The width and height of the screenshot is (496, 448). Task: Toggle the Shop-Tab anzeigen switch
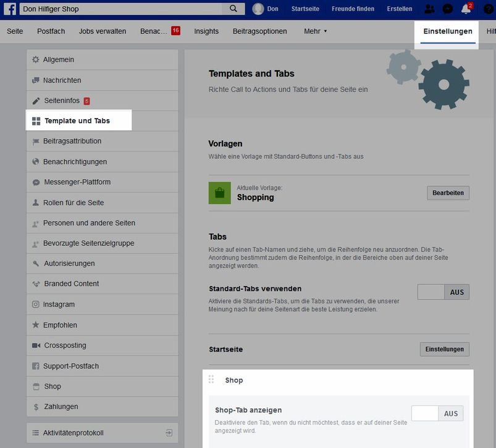tap(437, 413)
